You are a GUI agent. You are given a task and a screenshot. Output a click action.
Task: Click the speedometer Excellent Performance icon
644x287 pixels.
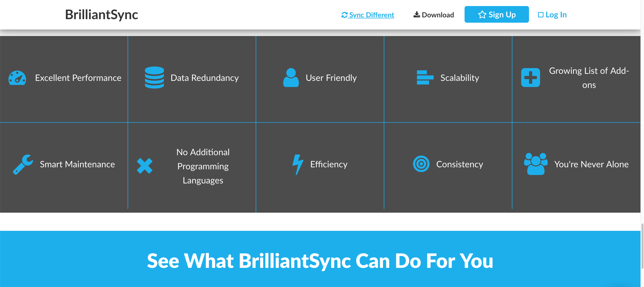[x=17, y=78]
